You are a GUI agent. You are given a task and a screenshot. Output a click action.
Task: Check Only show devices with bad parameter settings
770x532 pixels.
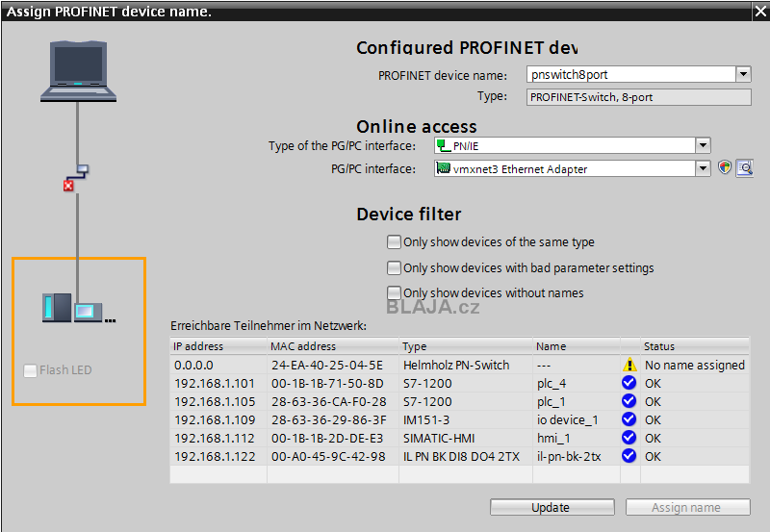tap(394, 268)
